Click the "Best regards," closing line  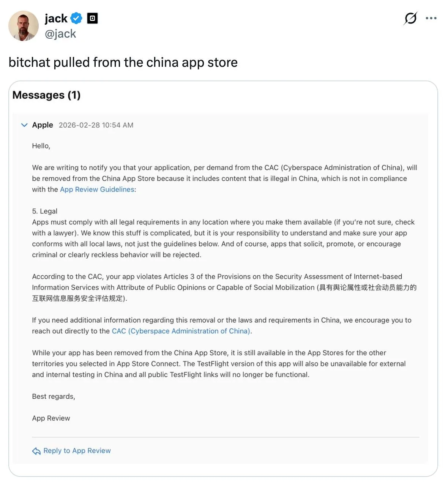point(54,396)
